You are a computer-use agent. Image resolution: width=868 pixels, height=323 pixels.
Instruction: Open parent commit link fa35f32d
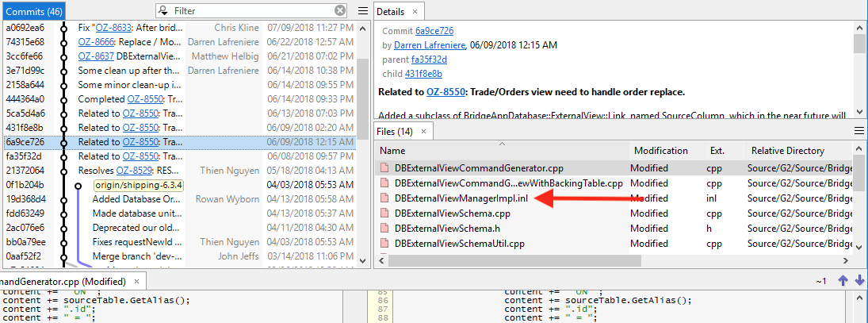coord(429,60)
